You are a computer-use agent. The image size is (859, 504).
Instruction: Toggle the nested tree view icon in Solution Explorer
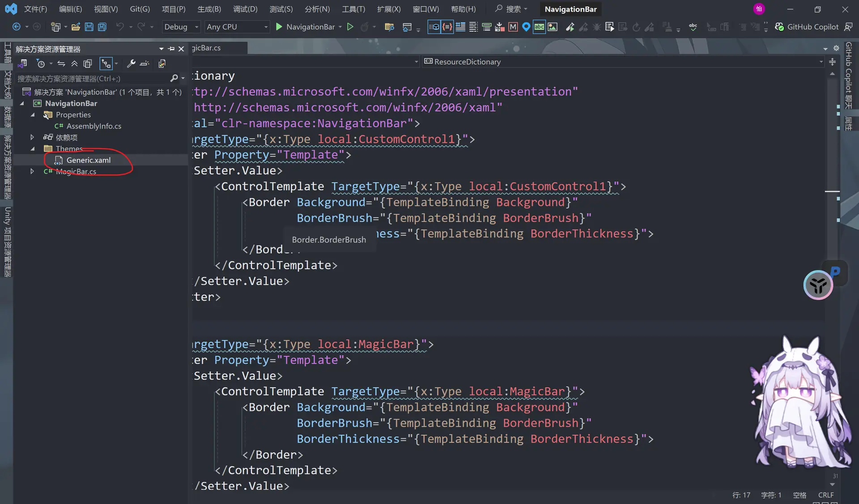[106, 64]
